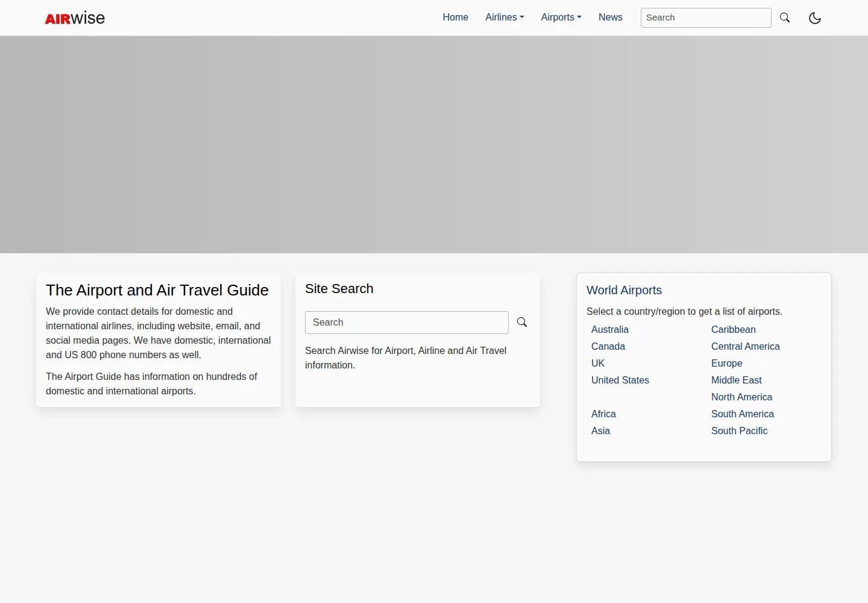The image size is (868, 603).
Task: Choose the Central America region
Action: (745, 346)
